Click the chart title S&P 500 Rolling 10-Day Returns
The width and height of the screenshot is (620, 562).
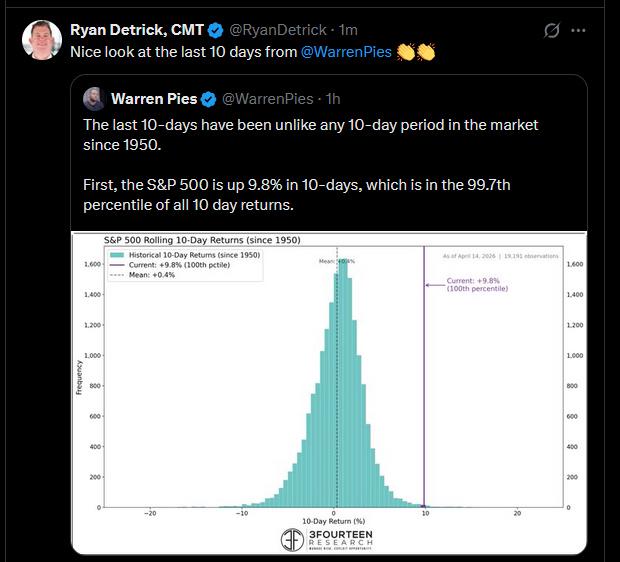(x=202, y=240)
